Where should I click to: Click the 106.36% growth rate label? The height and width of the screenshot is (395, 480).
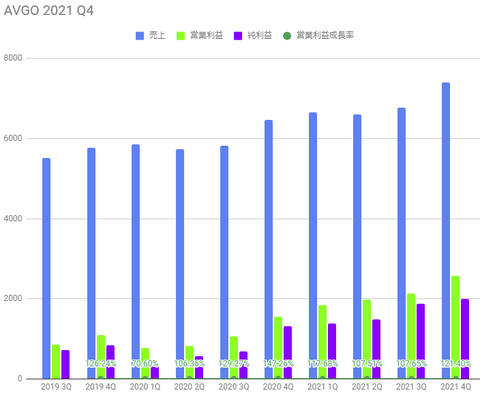[x=189, y=363]
